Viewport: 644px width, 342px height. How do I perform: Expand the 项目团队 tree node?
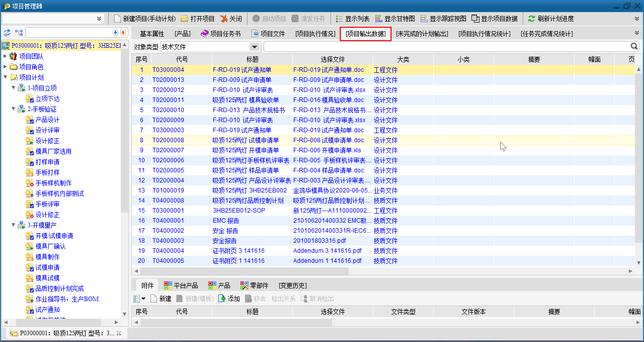click(5, 56)
